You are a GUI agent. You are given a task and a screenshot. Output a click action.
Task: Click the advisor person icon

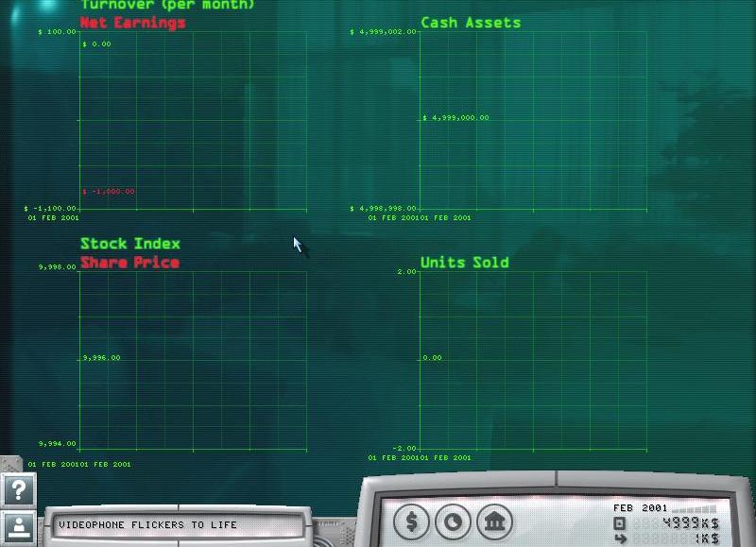(x=18, y=527)
